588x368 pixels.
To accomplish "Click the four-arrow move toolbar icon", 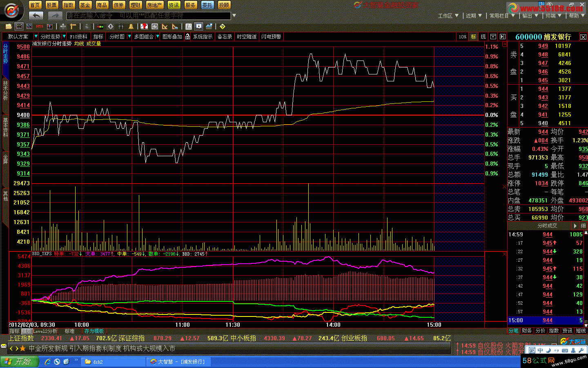I will [x=62, y=27].
